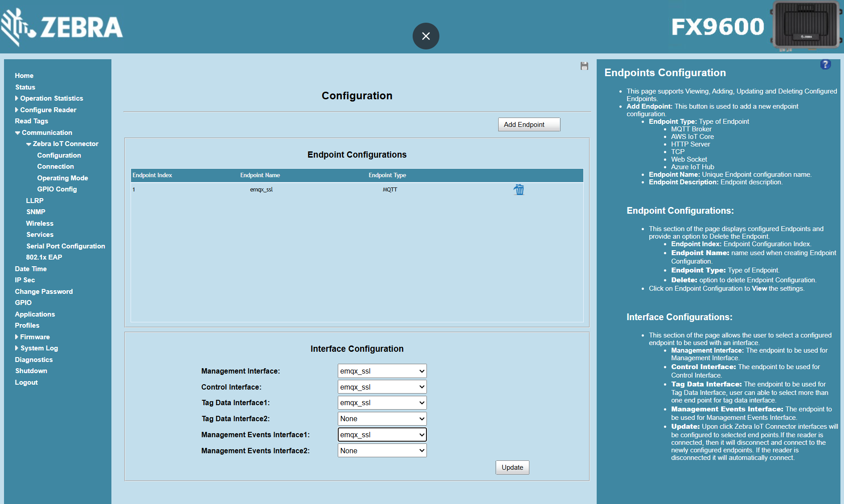Open the top-level GPIO page
Screen dimensions: 844x504
pyautogui.click(x=23, y=303)
